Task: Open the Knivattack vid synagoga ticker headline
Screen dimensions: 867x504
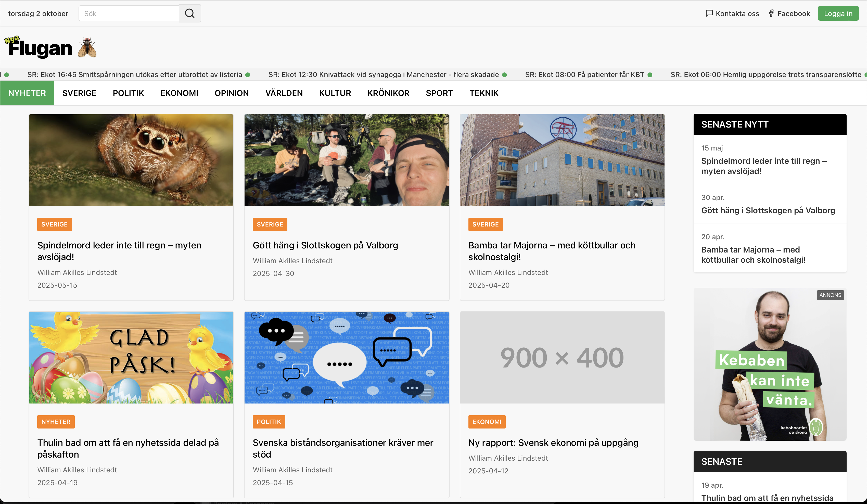Action: coord(383,75)
